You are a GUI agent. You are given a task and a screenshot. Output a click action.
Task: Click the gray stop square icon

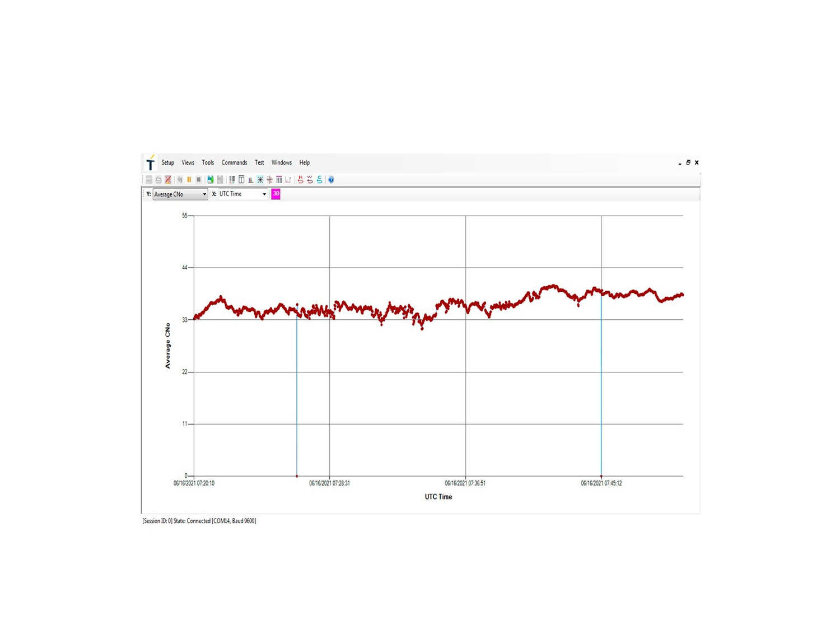point(199,180)
